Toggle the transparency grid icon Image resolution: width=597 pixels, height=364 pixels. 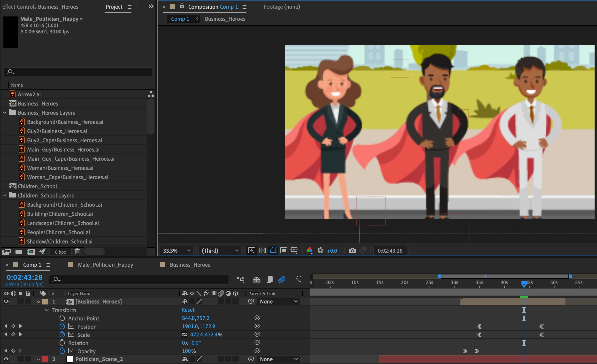click(262, 250)
